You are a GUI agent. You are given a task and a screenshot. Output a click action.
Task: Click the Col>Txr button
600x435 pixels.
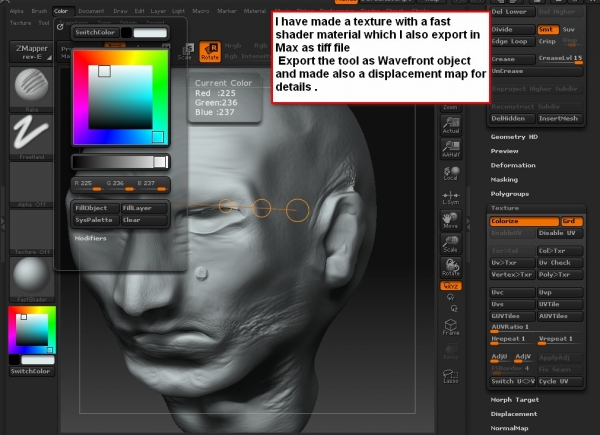560,251
